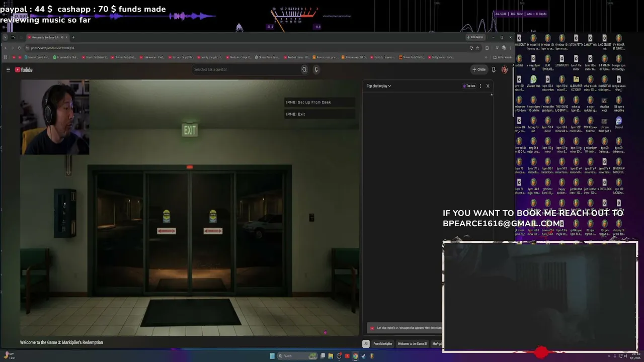Close the chat replay panel
The width and height of the screenshot is (644, 362).
point(488,86)
